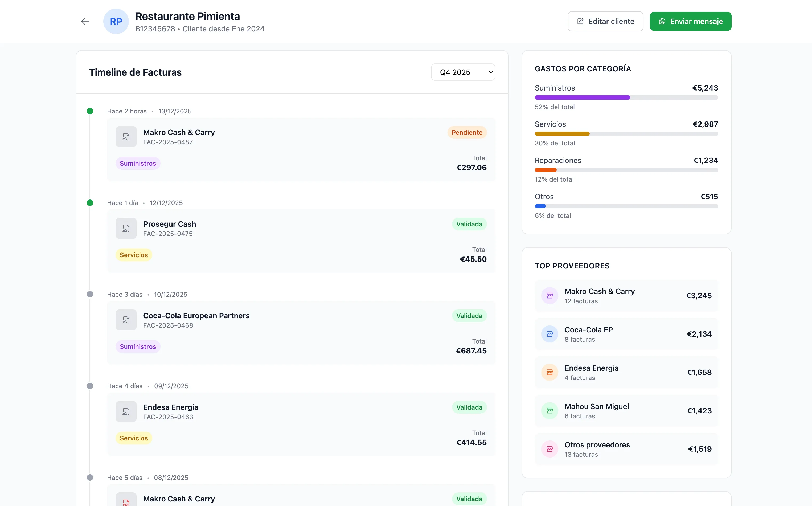Click the timeline marker for 13/12/2025
Screen dimensions: 812x506
90,111
